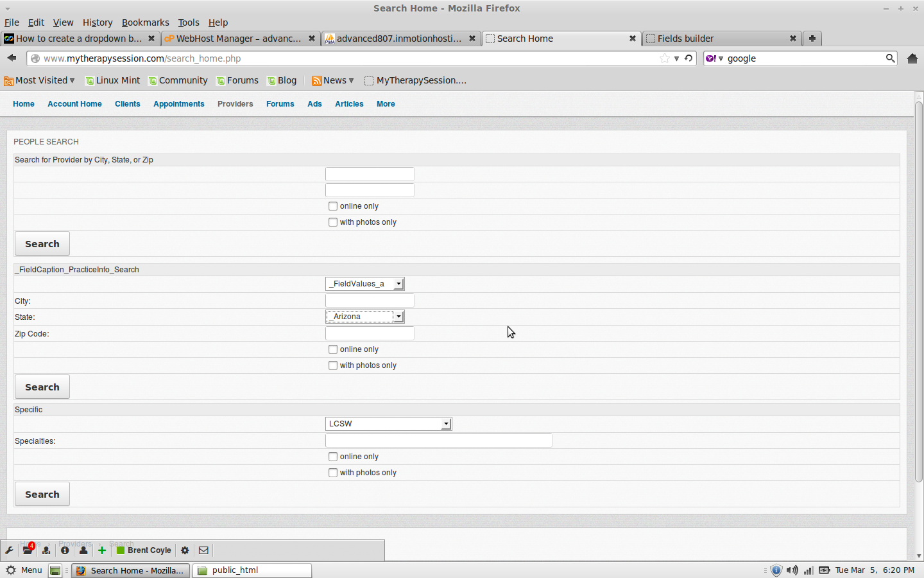Reload the page with the refresh arrow
924x578 pixels.
point(689,58)
